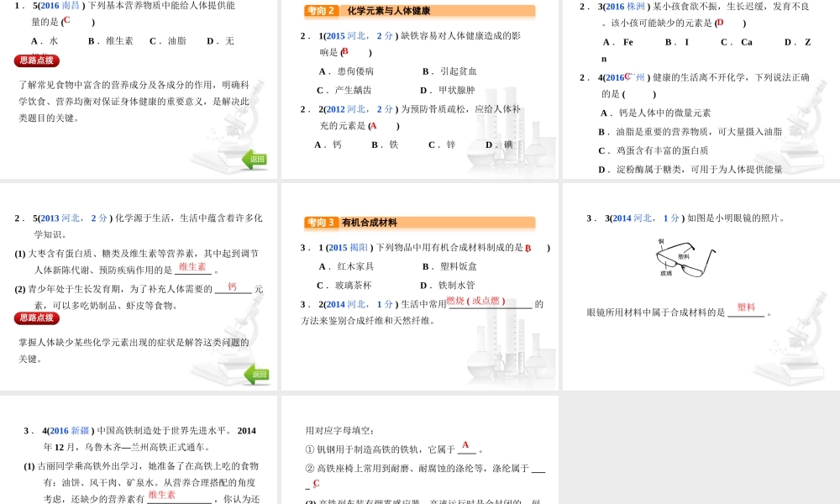Select option D 铁制水管
This screenshot has height=504, width=840.
click(x=448, y=286)
